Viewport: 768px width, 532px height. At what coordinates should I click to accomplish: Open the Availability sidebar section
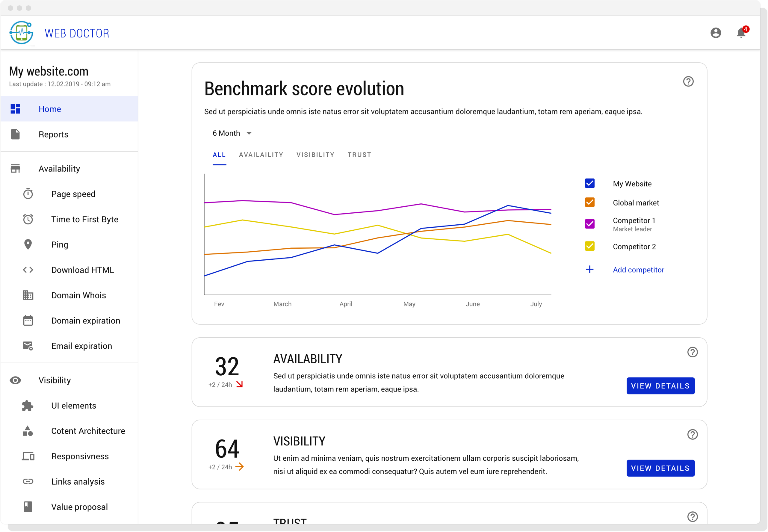click(69, 168)
